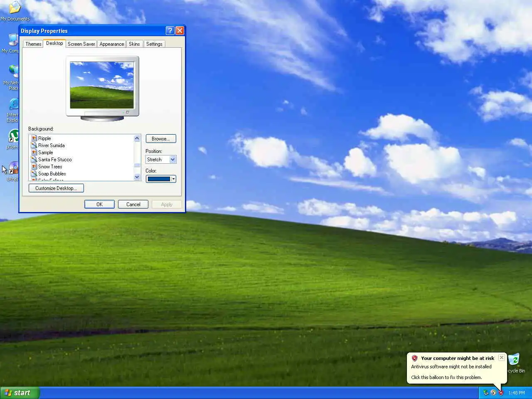Click the red Security Center shield tray icon

[501, 393]
